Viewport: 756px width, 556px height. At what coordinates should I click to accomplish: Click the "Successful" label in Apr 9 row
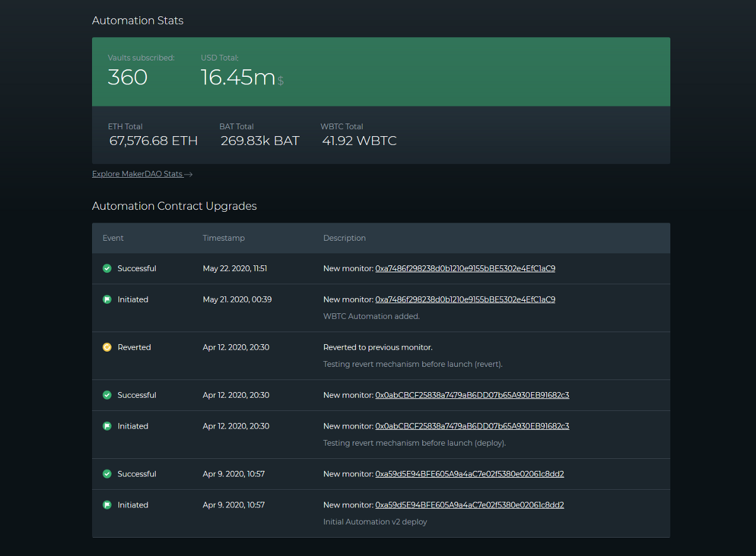click(x=137, y=474)
